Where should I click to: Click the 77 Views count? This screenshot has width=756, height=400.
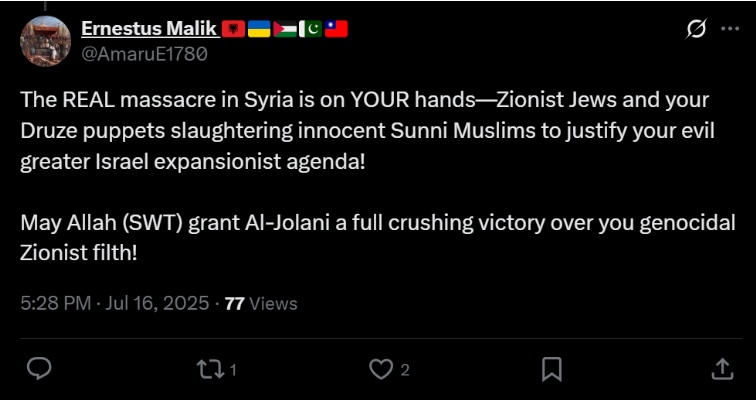click(261, 303)
